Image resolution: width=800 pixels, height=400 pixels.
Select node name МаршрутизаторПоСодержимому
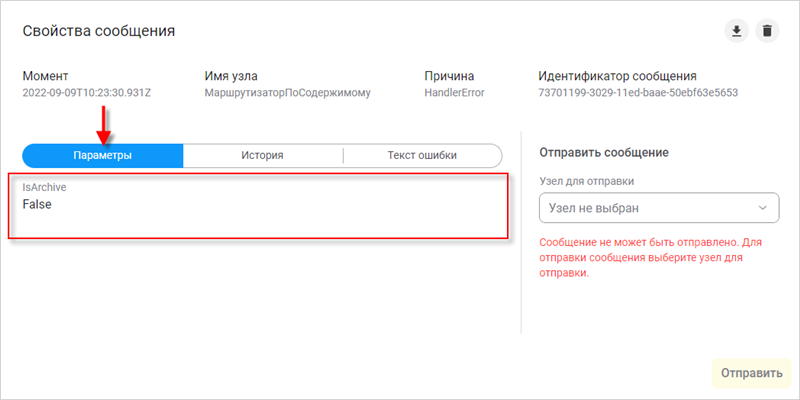click(288, 93)
